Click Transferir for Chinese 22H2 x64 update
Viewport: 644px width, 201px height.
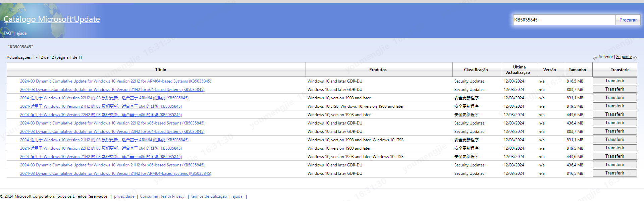coord(614,148)
